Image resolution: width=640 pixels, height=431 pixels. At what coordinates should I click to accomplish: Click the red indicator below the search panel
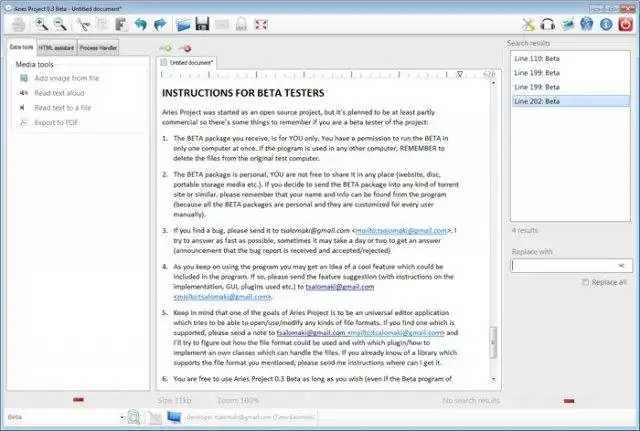point(569,401)
